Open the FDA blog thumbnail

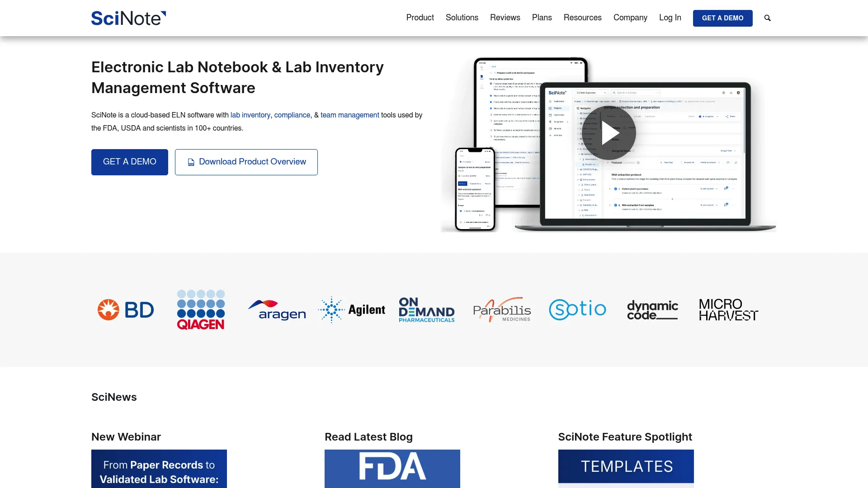392,469
